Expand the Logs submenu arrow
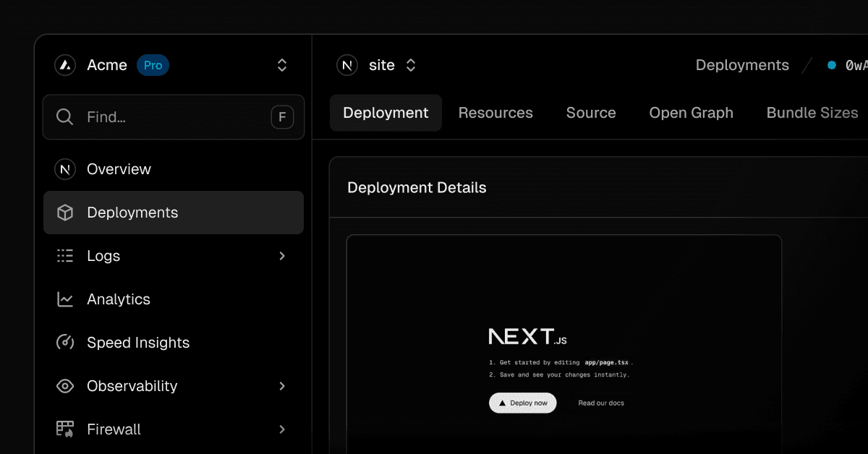The width and height of the screenshot is (868, 454). [282, 256]
